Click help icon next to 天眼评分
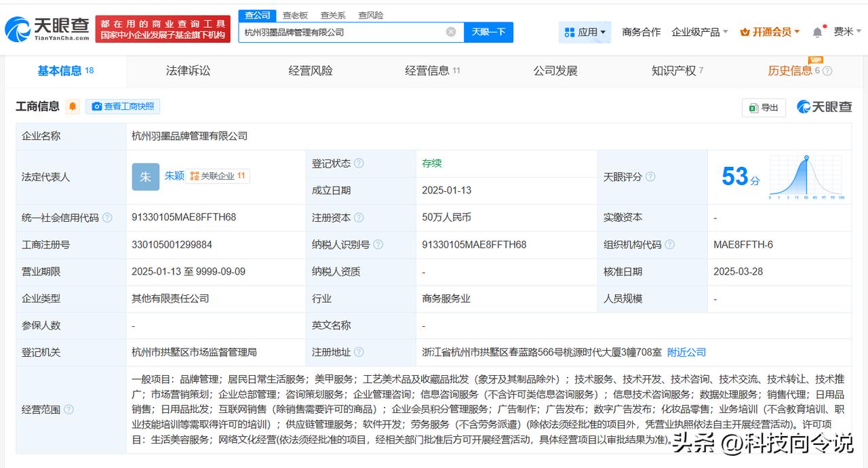 click(x=650, y=177)
